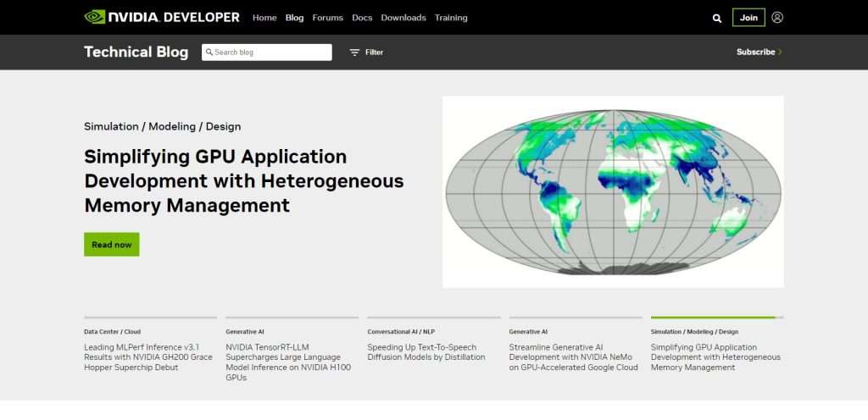868x420 pixels.
Task: Select the NVIDIA TensorRT-LLM Supercharges card
Action: [x=288, y=362]
